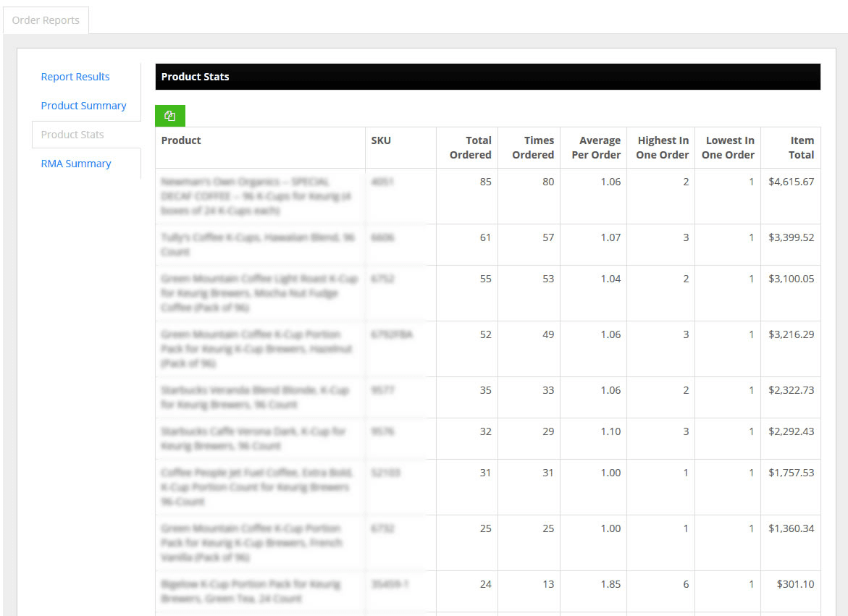Click the Item Total column header
The image size is (848, 616).
pyautogui.click(x=801, y=148)
